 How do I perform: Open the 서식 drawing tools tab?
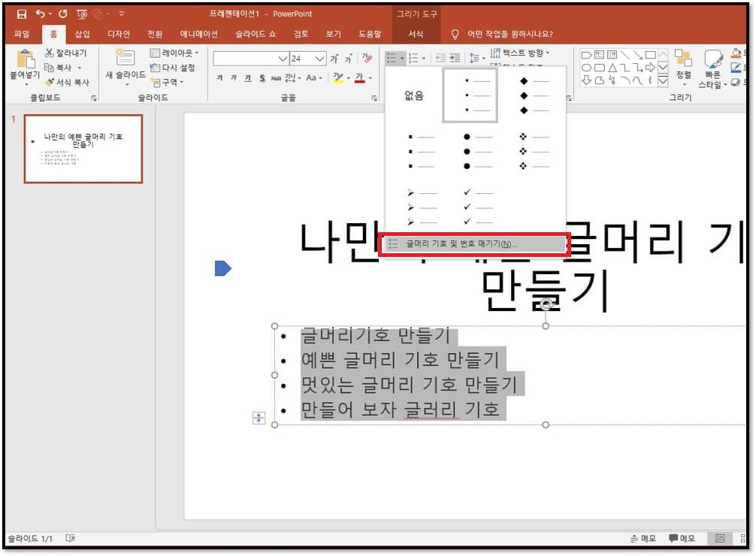pyautogui.click(x=416, y=34)
